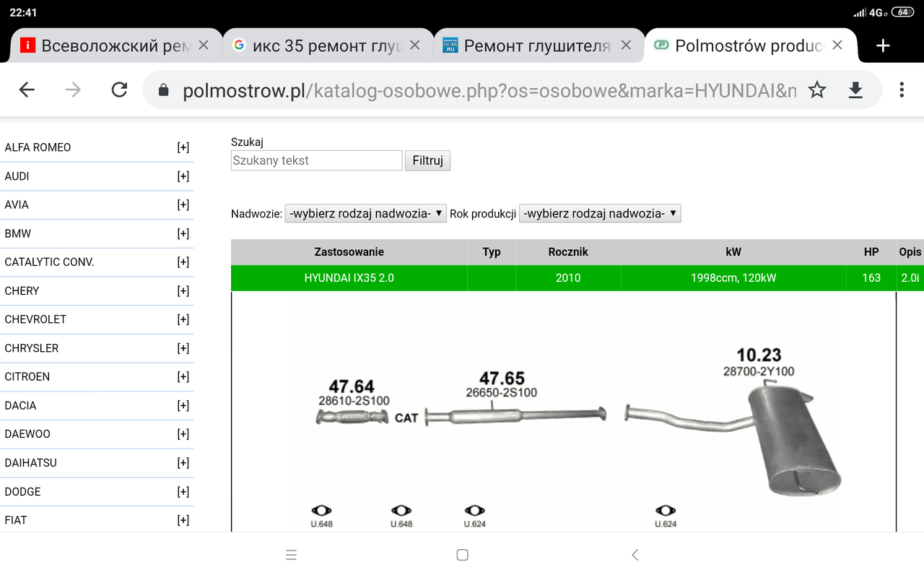Expand CHEVROLET brand list
This screenshot has width=924, height=578.
(183, 319)
